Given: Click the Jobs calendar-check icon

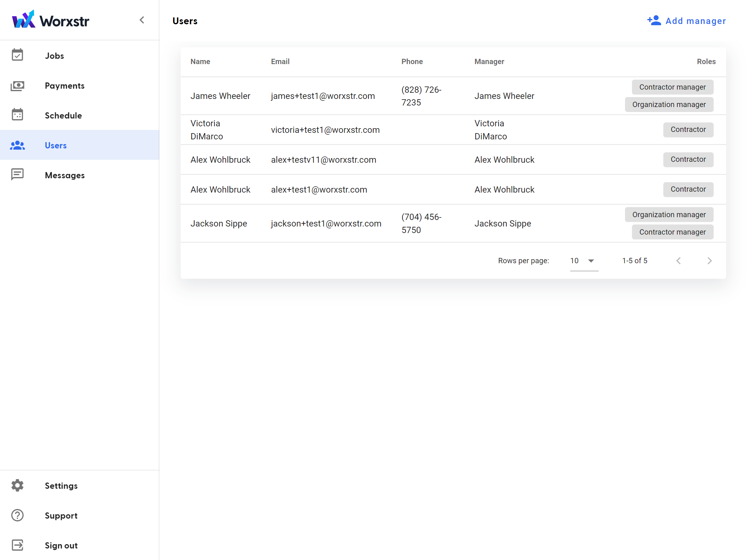Looking at the screenshot, I should (17, 55).
